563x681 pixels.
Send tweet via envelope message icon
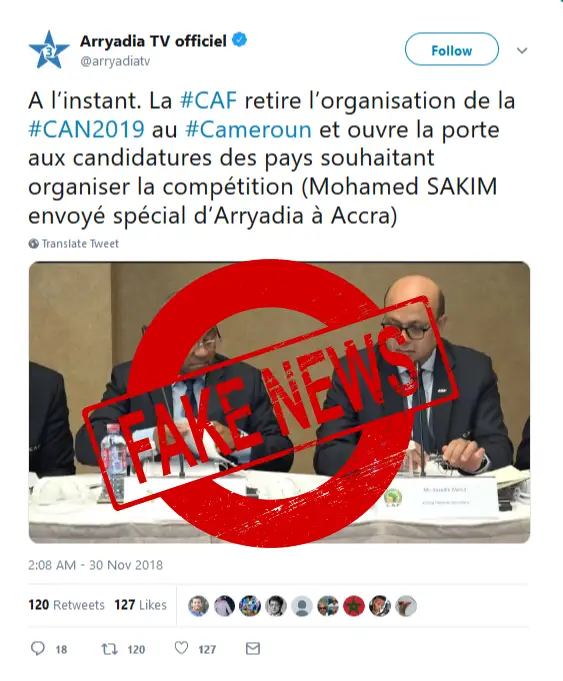[253, 649]
